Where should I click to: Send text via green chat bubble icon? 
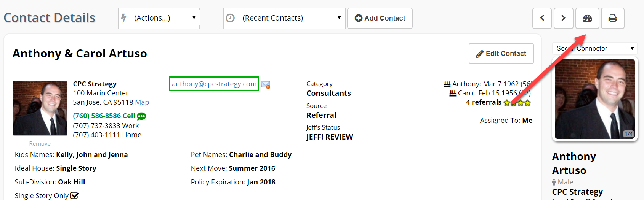coord(141,116)
